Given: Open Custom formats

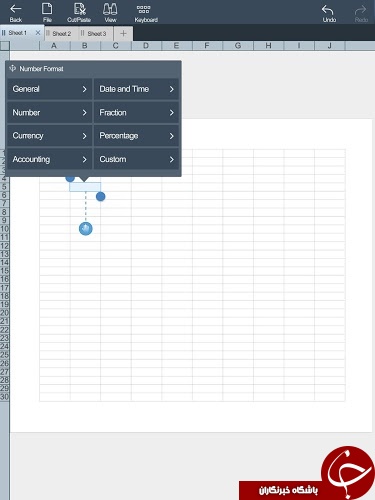Looking at the screenshot, I should click(136, 159).
